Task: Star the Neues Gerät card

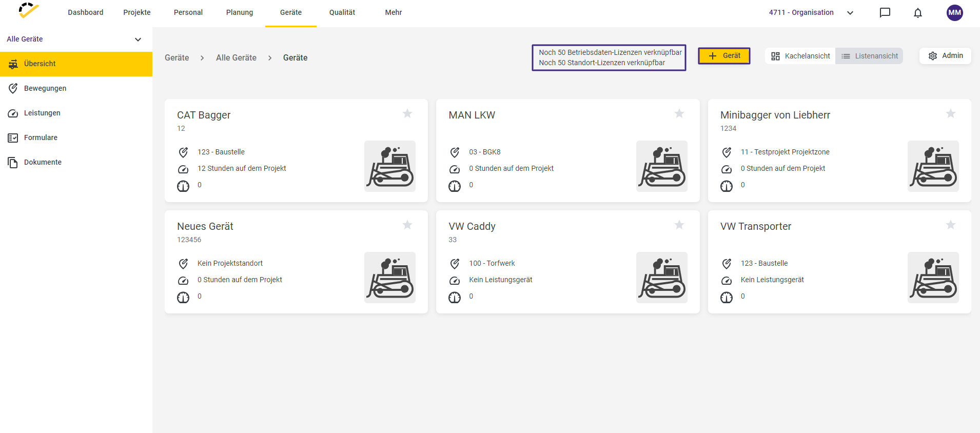Action: click(407, 225)
